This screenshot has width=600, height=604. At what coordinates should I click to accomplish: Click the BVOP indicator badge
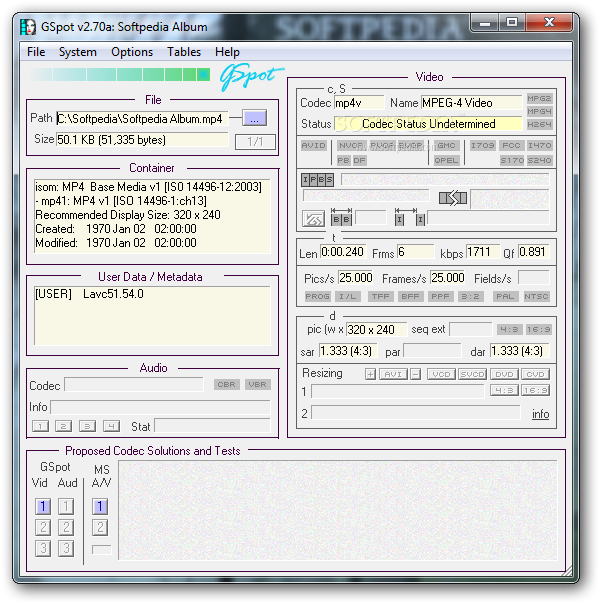[x=410, y=146]
